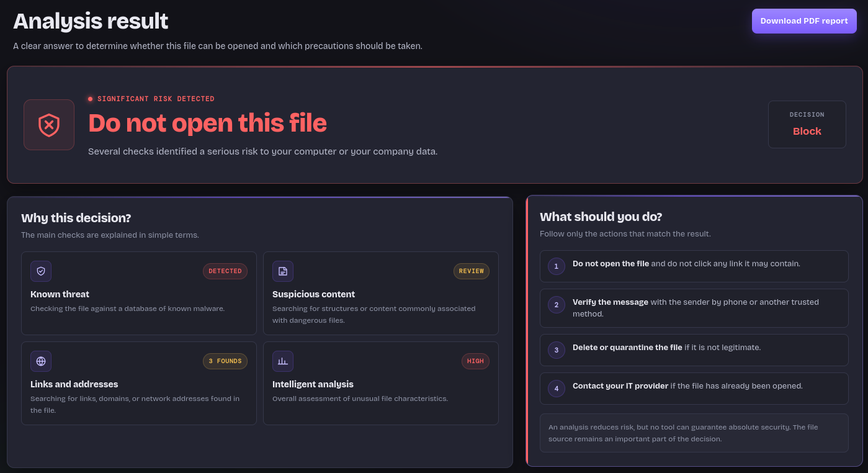Image resolution: width=868 pixels, height=473 pixels.
Task: Select the Delete or quarantine the file step
Action: point(694,350)
